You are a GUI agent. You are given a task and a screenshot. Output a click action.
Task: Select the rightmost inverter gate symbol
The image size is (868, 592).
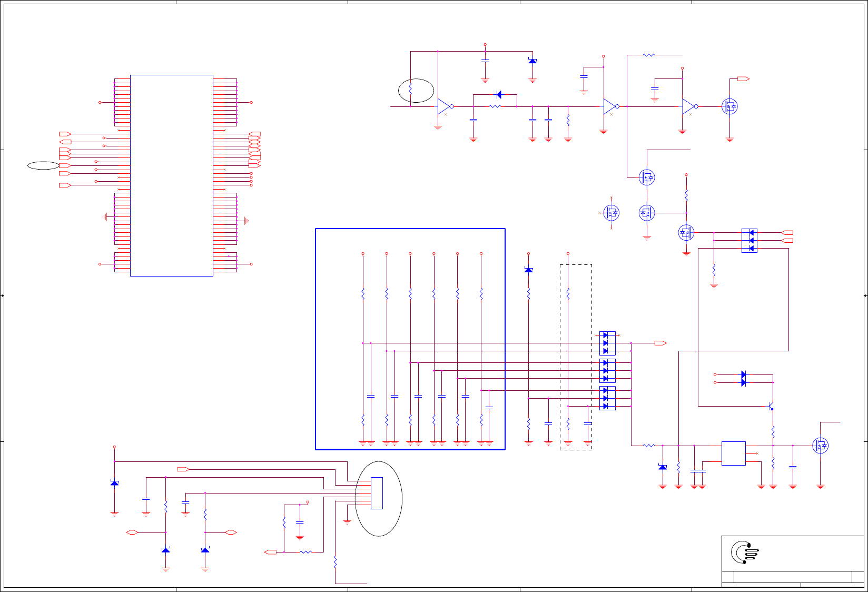[x=689, y=106]
